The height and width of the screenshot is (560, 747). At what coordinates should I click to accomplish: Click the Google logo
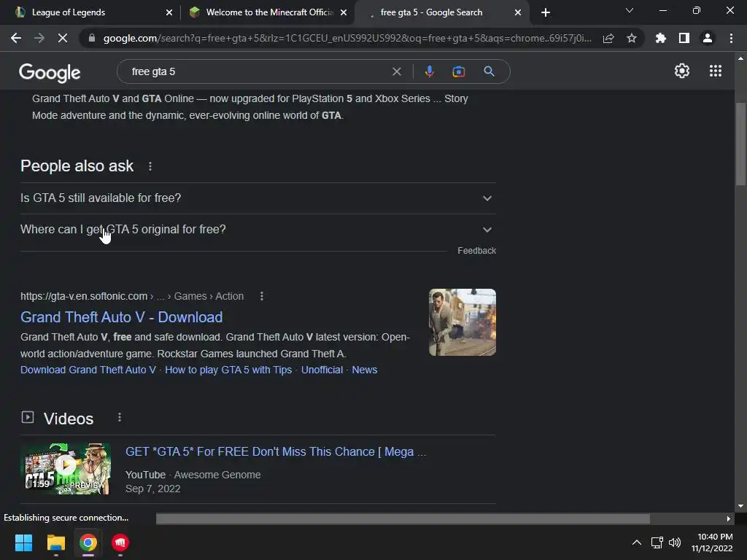coord(50,72)
